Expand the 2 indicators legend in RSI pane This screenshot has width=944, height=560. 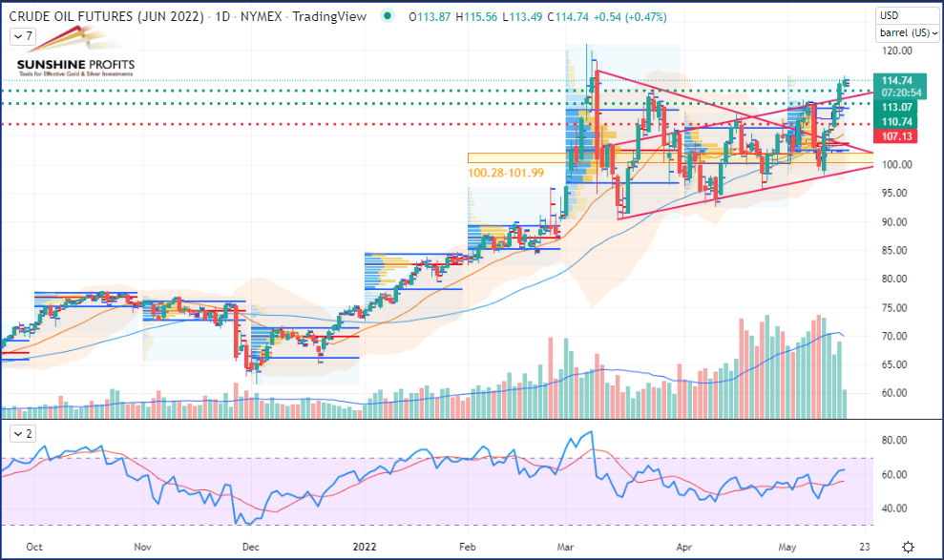[23, 434]
